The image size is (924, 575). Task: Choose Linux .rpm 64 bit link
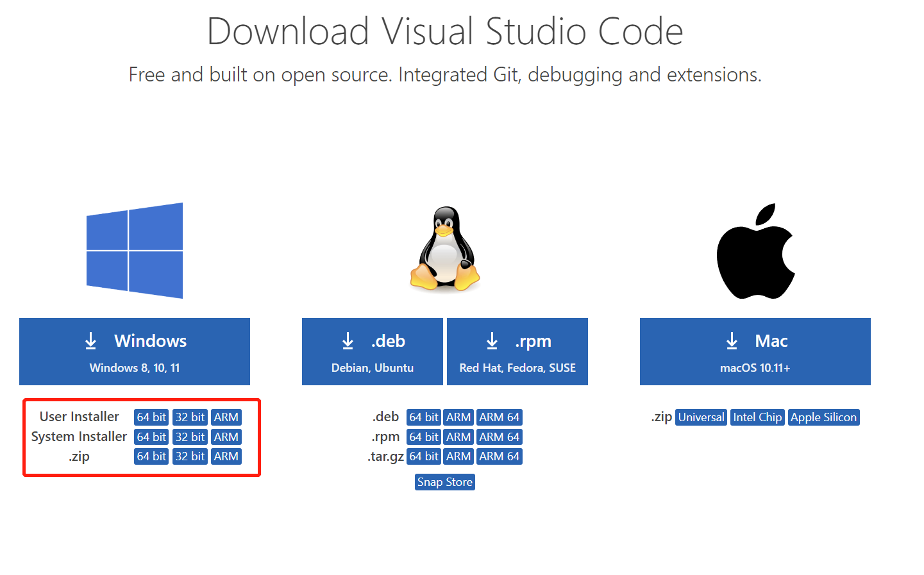(x=424, y=437)
